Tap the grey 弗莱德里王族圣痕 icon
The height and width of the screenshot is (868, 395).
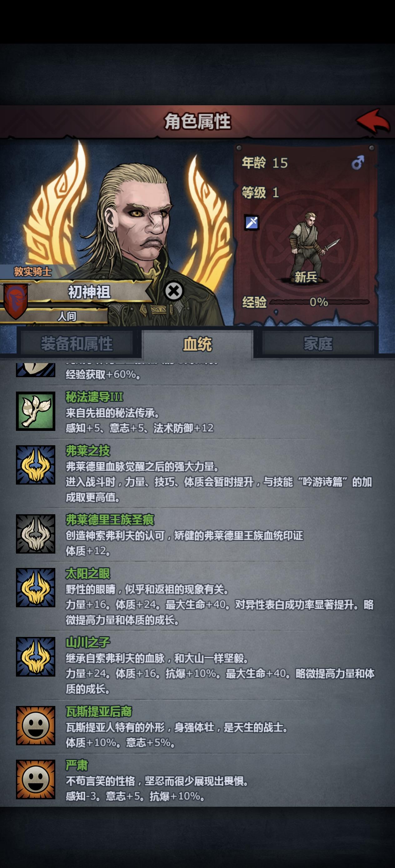click(x=36, y=534)
